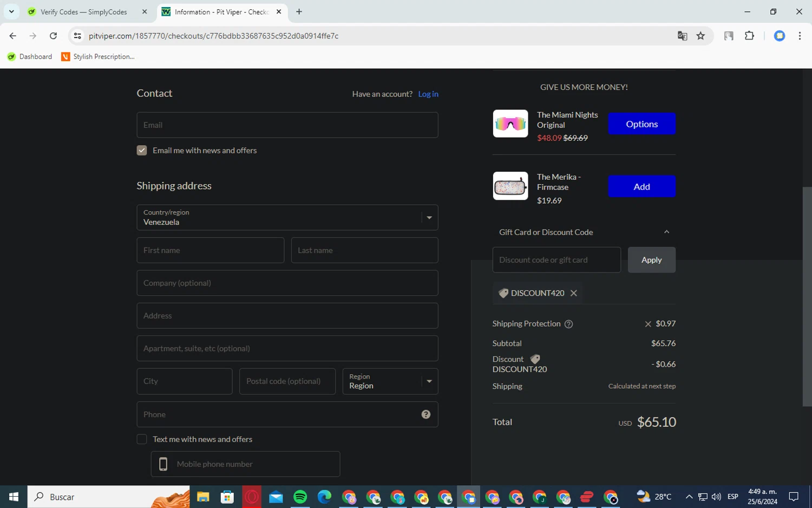Select the Information - Pit Viper checkout tab
This screenshot has width=812, height=508.
pyautogui.click(x=222, y=12)
